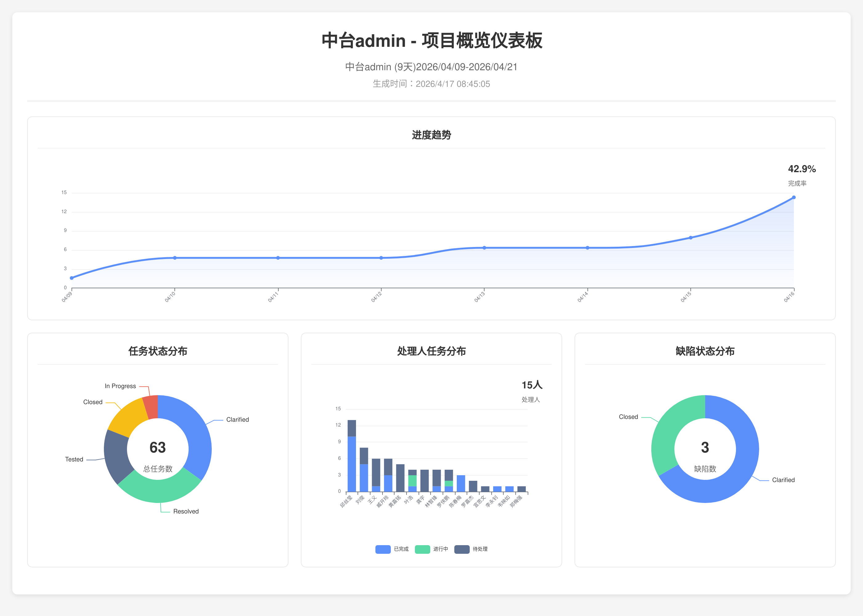Click the 04/09 data point on trend line
This screenshot has height=616, width=863.
click(72, 278)
